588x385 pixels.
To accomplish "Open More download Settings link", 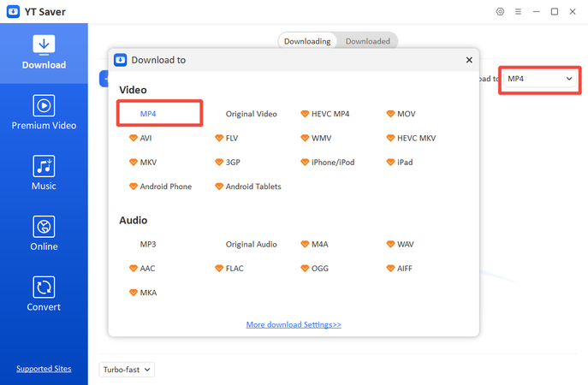I will [x=294, y=324].
